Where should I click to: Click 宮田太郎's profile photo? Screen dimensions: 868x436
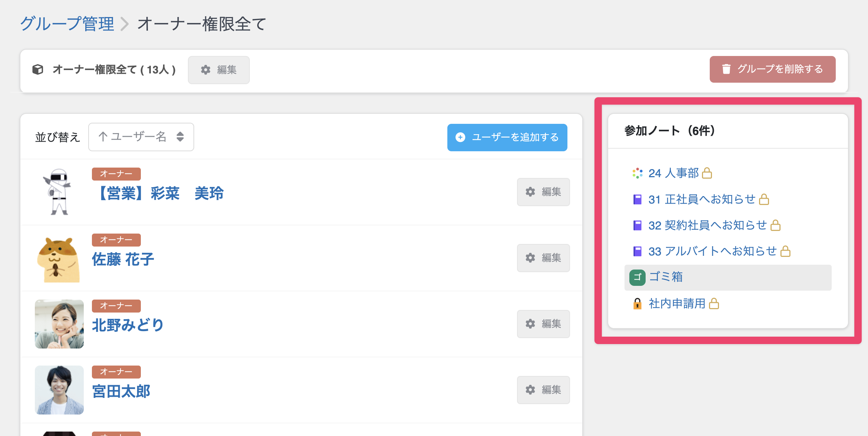pyautogui.click(x=59, y=390)
